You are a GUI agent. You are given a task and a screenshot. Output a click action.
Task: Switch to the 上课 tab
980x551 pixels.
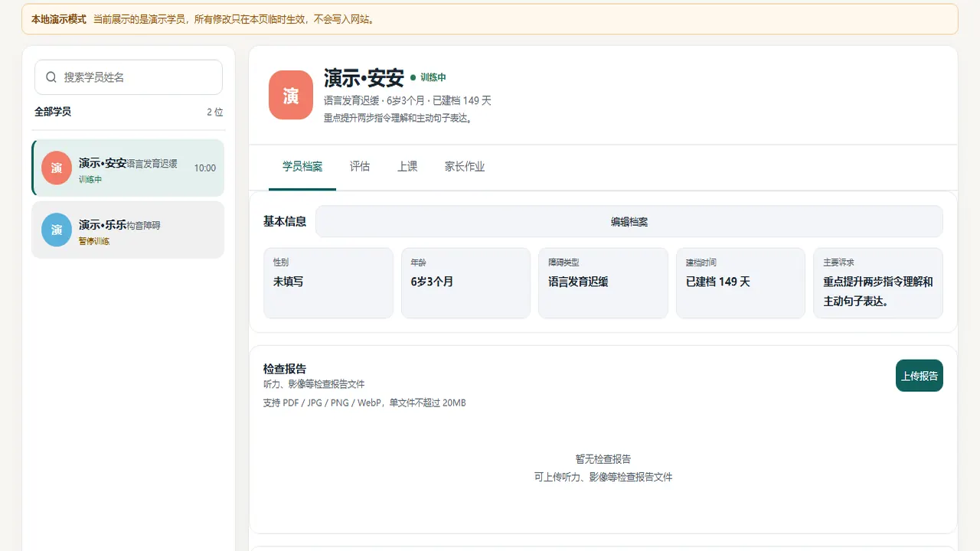[x=407, y=166]
